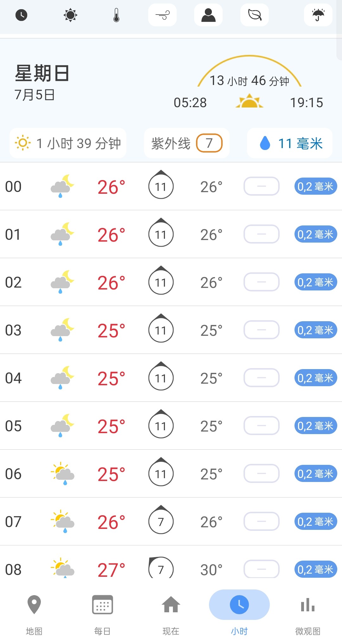
Task: Expand the 03 hour forecast row
Action: coord(171,330)
